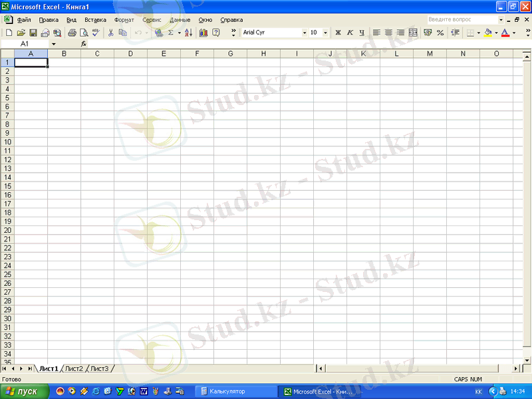
Task: Jump to the first sheet tab arrow
Action: (x=5, y=368)
